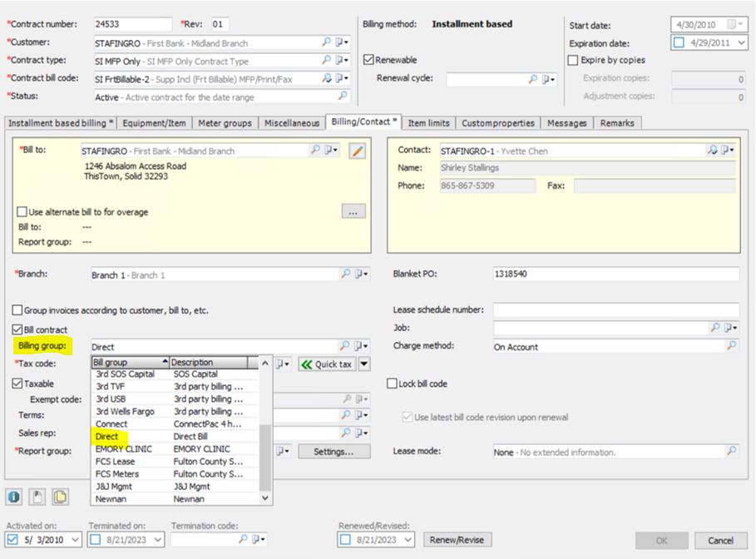
Task: Open the Job field options flag icon
Action: [730, 328]
